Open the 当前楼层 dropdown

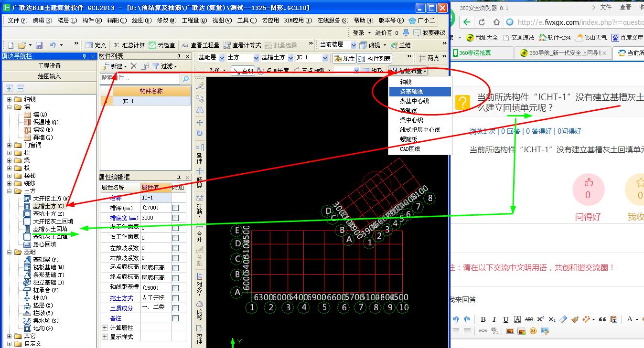[354, 45]
